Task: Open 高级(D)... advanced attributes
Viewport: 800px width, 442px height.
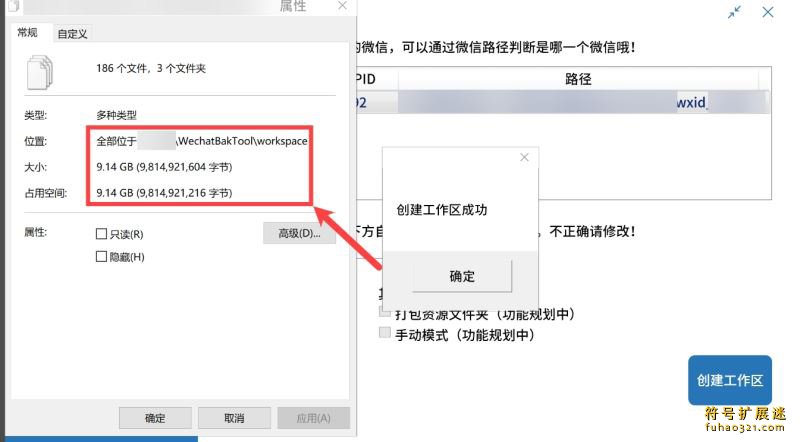Action: coord(299,233)
